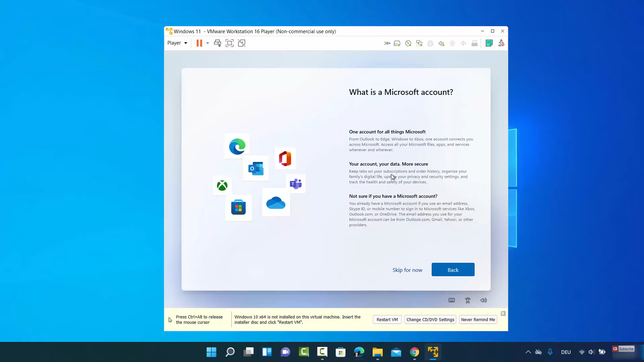Expand the power options arrow beside pause
Viewport: 644px width, 362px height.
[208, 43]
